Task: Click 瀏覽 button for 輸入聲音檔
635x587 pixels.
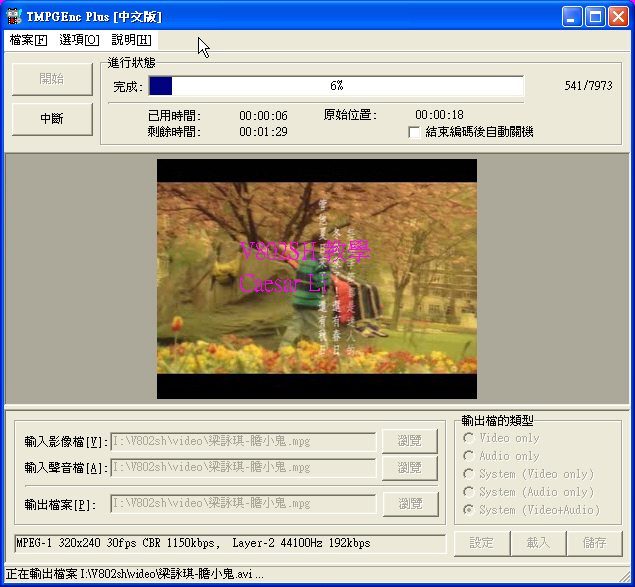Action: [410, 468]
